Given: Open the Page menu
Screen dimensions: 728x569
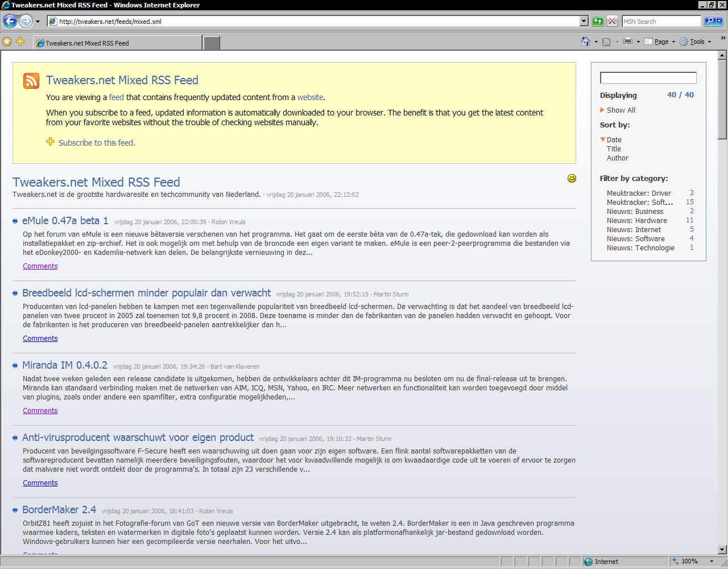Looking at the screenshot, I should tap(660, 42).
